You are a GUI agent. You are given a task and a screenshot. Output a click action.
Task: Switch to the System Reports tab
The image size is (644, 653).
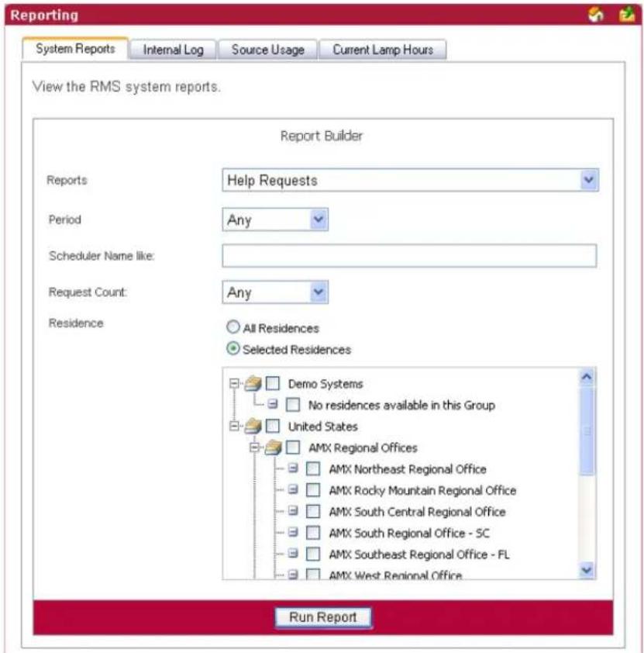pos(75,49)
